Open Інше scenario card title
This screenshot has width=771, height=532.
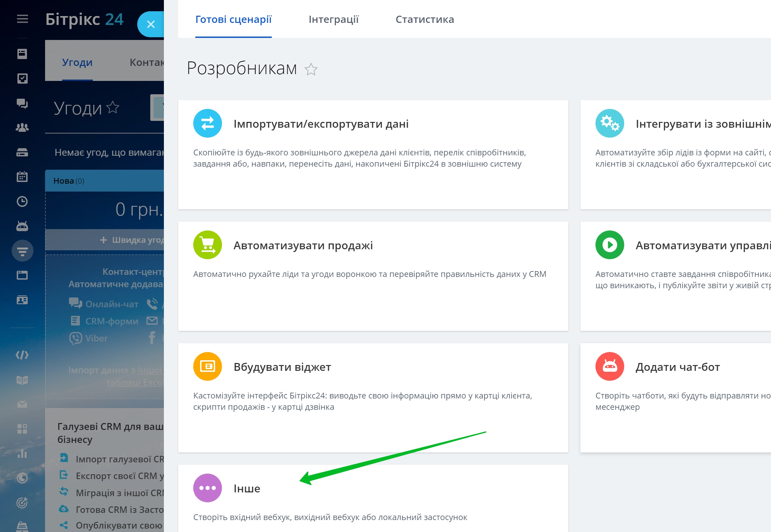point(247,489)
